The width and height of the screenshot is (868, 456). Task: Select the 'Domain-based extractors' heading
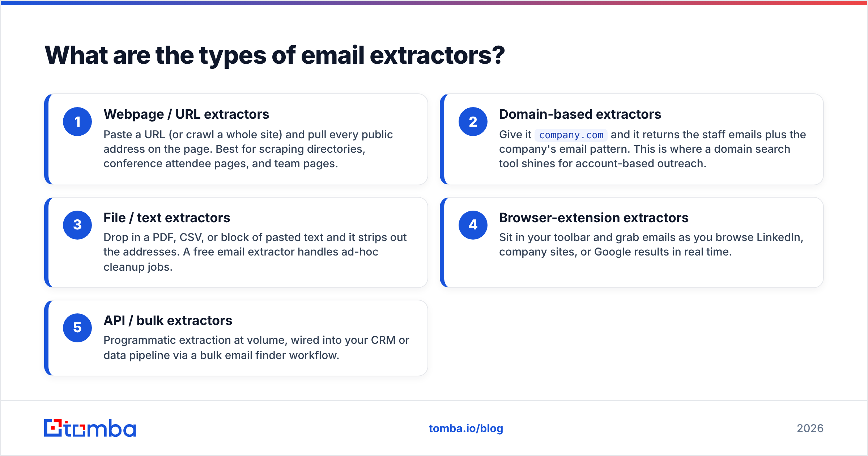pos(580,114)
